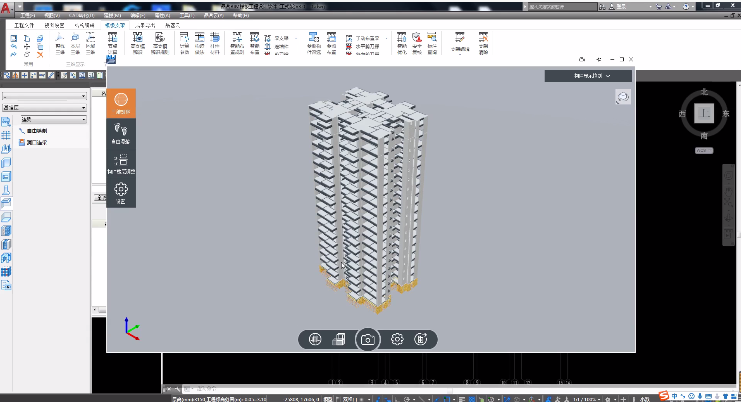
Task: Open the viewer's top-right view mode dropdown
Action: 588,76
